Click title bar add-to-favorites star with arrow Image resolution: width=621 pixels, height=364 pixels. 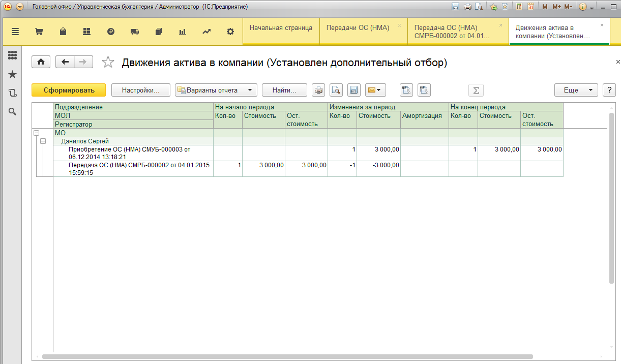[x=493, y=7]
